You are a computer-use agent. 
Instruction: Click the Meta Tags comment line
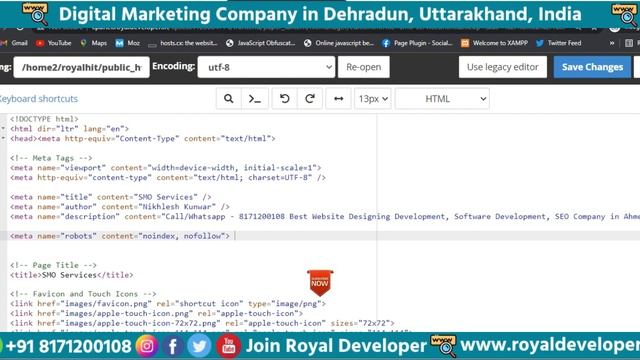(51, 158)
